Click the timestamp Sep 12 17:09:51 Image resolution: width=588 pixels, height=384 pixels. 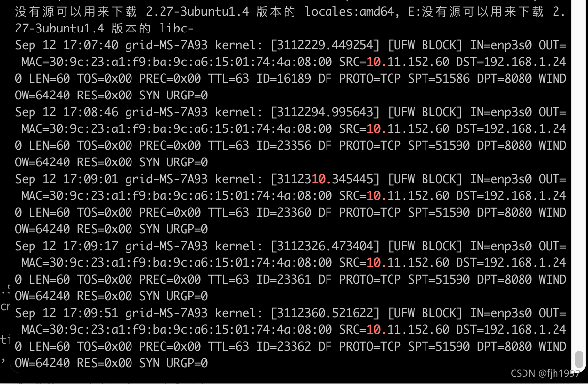pyautogui.click(x=67, y=313)
